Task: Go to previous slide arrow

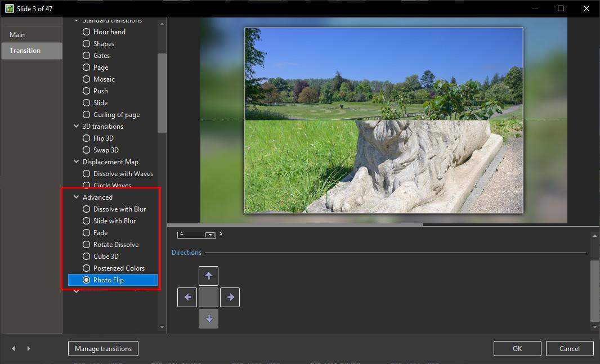Action: (x=14, y=349)
